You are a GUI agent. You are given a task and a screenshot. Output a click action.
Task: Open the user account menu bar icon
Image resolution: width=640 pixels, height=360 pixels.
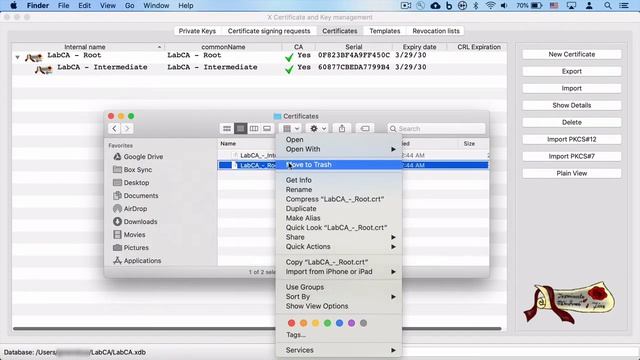click(589, 5)
